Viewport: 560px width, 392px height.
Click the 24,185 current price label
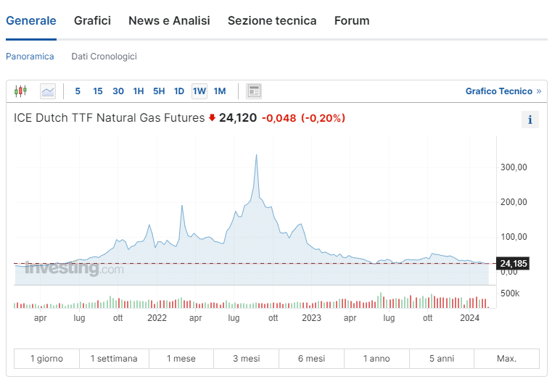click(x=514, y=264)
